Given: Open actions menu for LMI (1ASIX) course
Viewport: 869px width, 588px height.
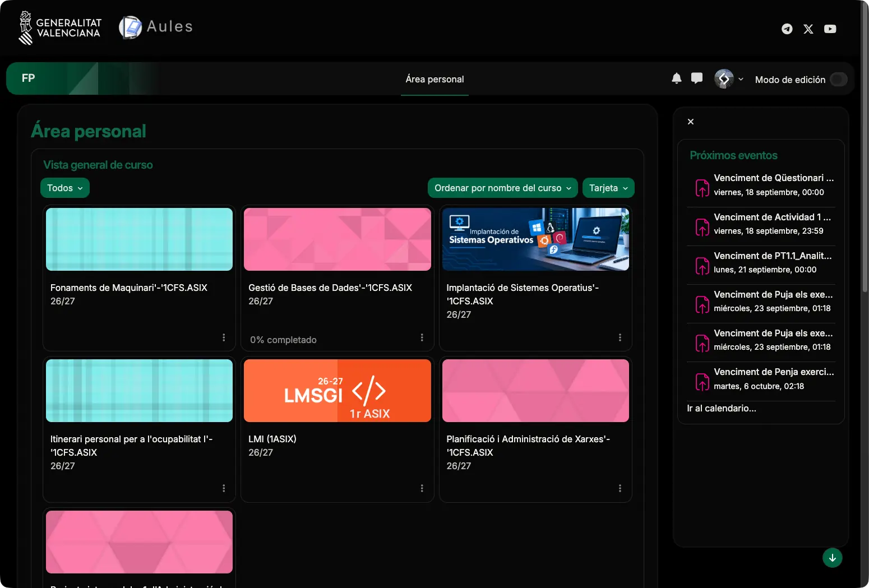Looking at the screenshot, I should [x=422, y=488].
